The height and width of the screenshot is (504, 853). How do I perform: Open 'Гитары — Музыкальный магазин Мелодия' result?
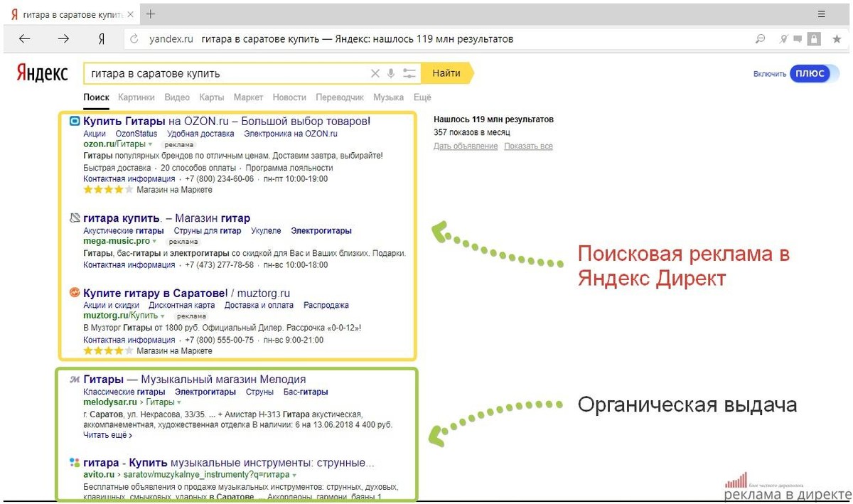click(194, 380)
